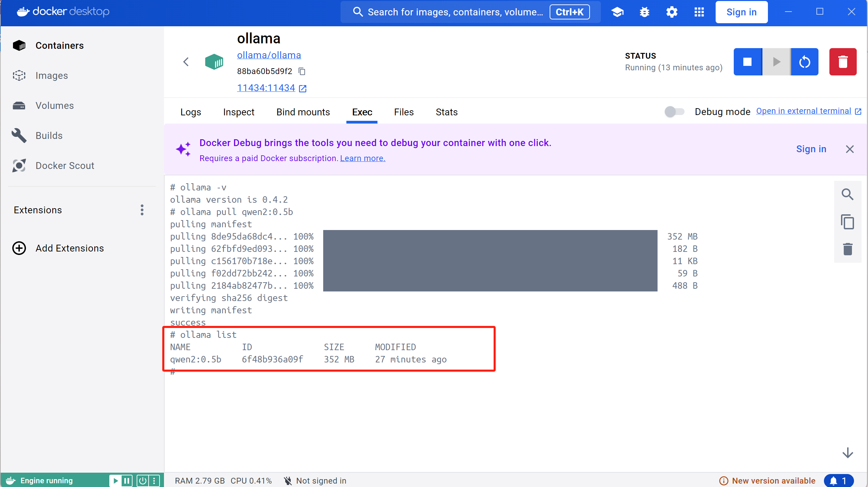Open engine more options dots in status bar
868x487 pixels.
(154, 481)
